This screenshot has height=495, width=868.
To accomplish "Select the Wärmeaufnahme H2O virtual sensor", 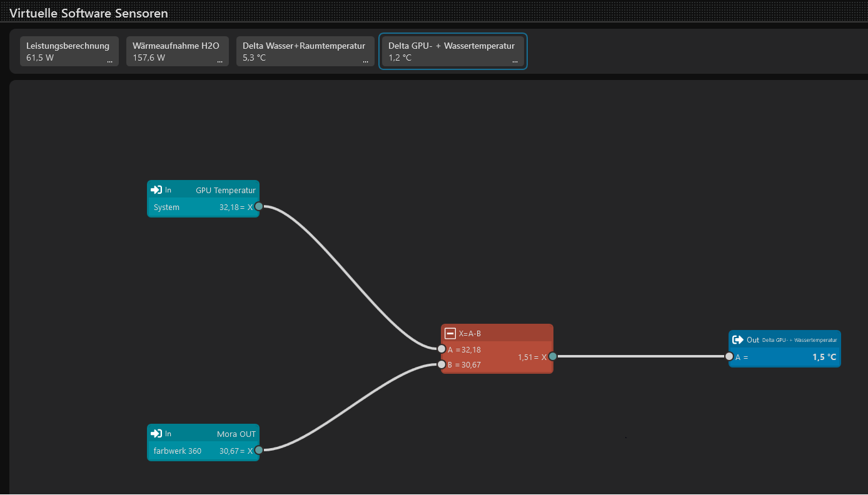I will click(178, 51).
